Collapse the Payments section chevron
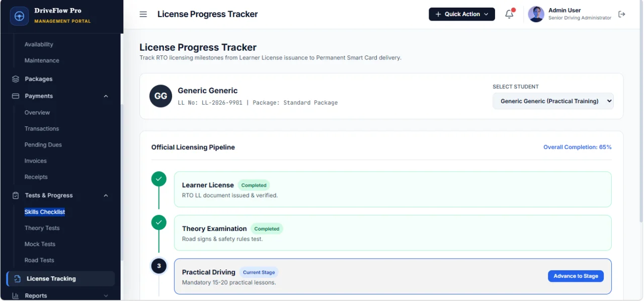Viewport: 644px width, 301px height. [106, 96]
